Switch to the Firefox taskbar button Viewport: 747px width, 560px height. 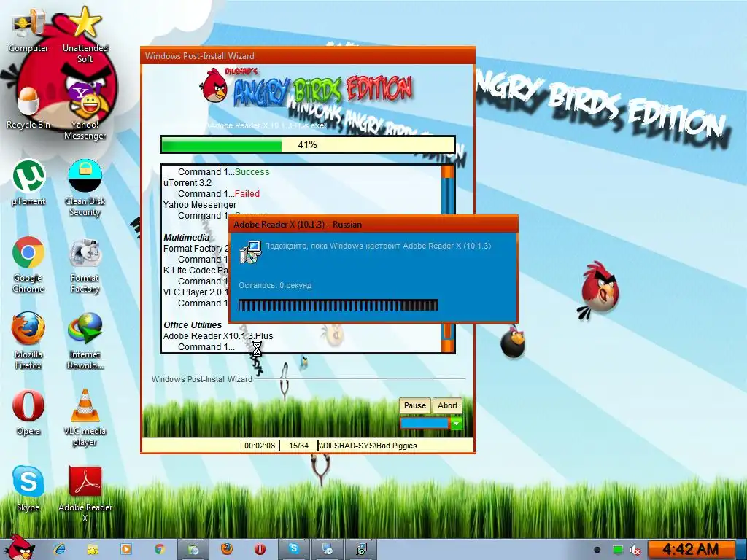pyautogui.click(x=226, y=549)
